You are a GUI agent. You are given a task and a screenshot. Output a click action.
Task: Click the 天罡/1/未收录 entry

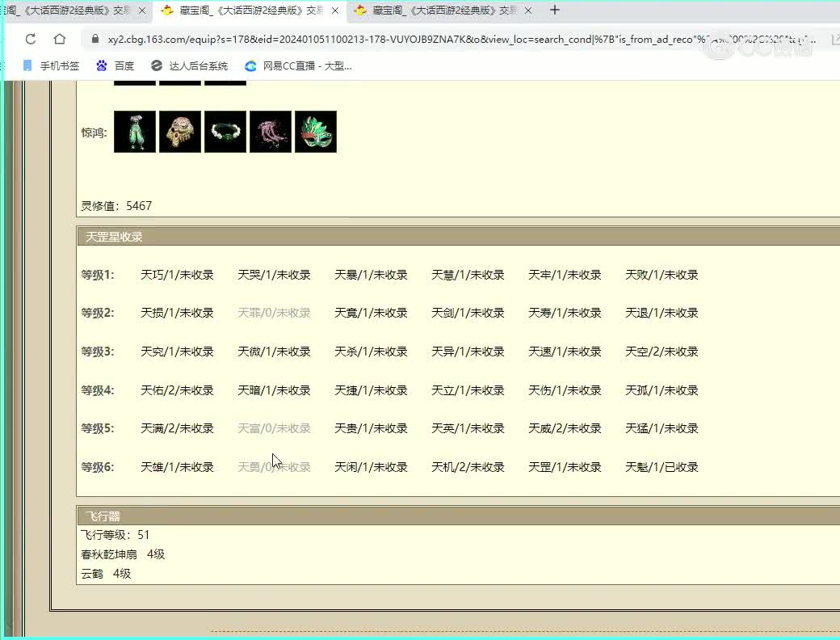(x=565, y=467)
